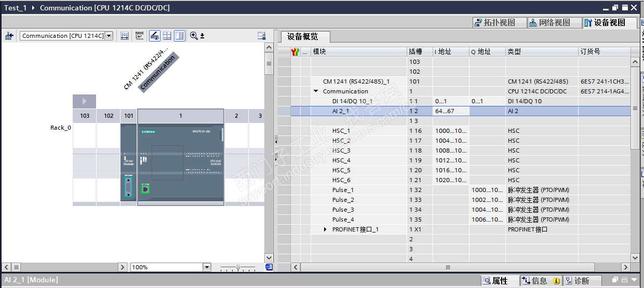This screenshot has width=644, height=288.
Task: Open the 100% zoom level dropdown
Action: 207,267
